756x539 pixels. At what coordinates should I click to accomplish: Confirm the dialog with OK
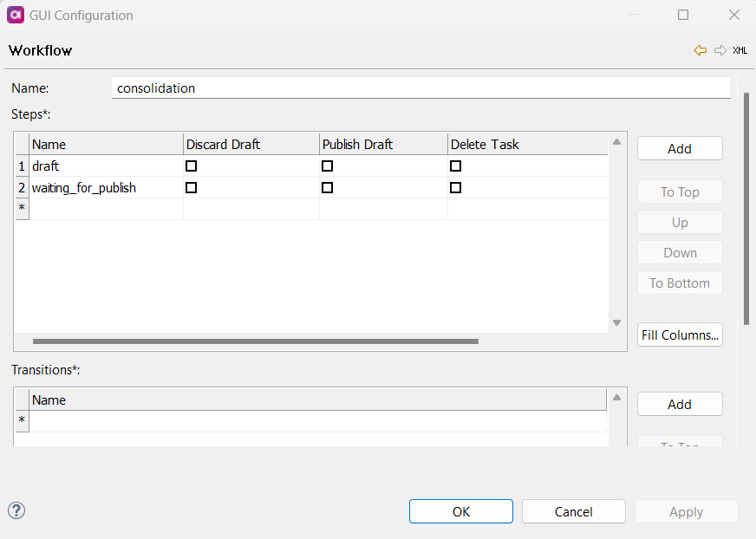460,511
